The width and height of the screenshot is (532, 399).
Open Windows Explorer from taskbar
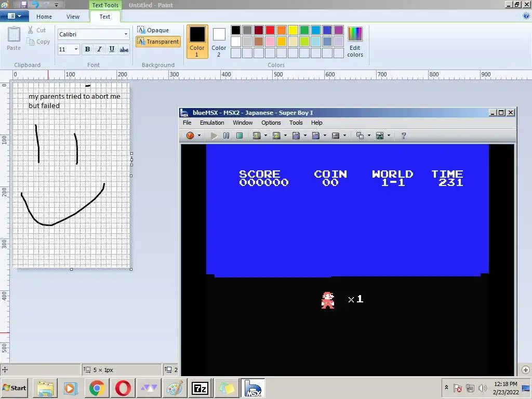pyautogui.click(x=45, y=388)
